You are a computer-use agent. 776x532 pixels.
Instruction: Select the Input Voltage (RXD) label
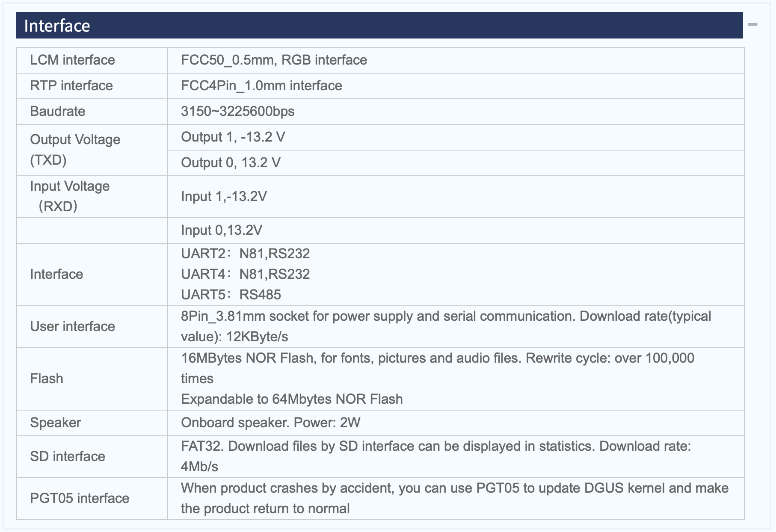click(70, 196)
